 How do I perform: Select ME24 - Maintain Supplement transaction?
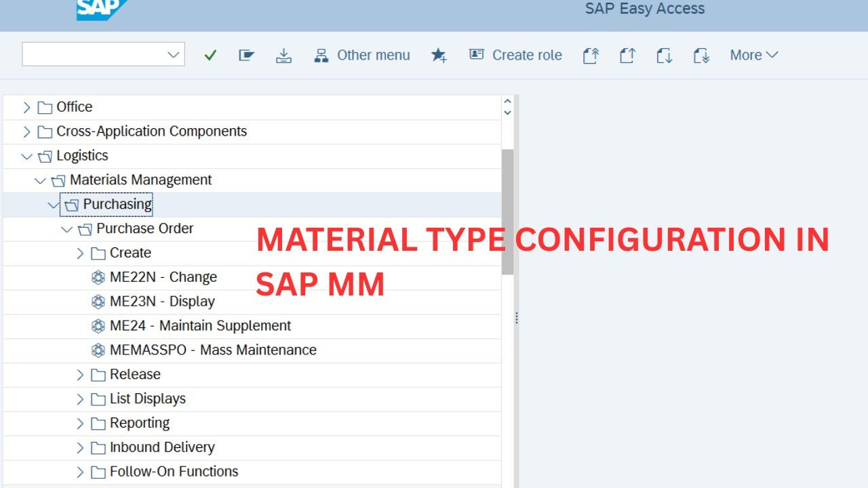[x=200, y=326]
